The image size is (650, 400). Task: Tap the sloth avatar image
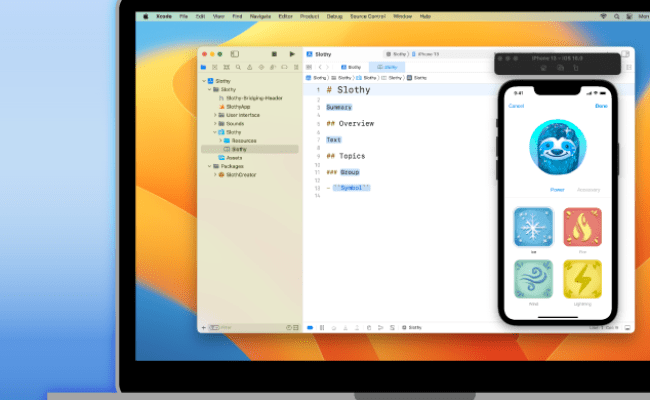click(558, 147)
